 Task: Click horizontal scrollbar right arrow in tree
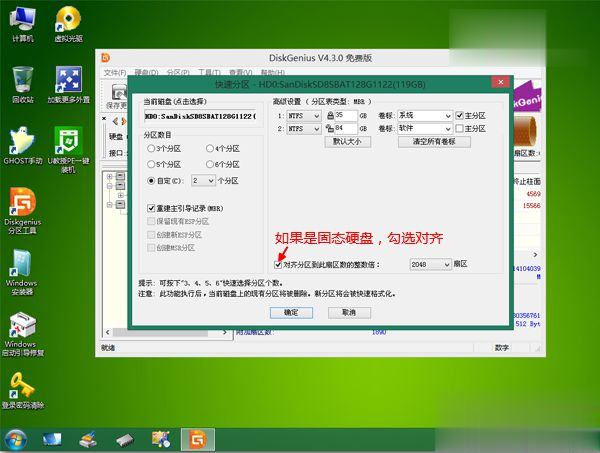(225, 332)
